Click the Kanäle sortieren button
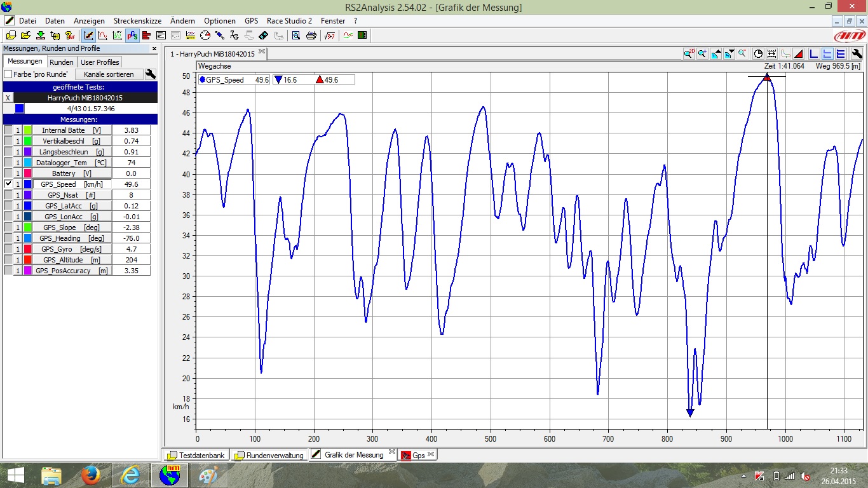Image resolution: width=868 pixels, height=488 pixels. 109,74
